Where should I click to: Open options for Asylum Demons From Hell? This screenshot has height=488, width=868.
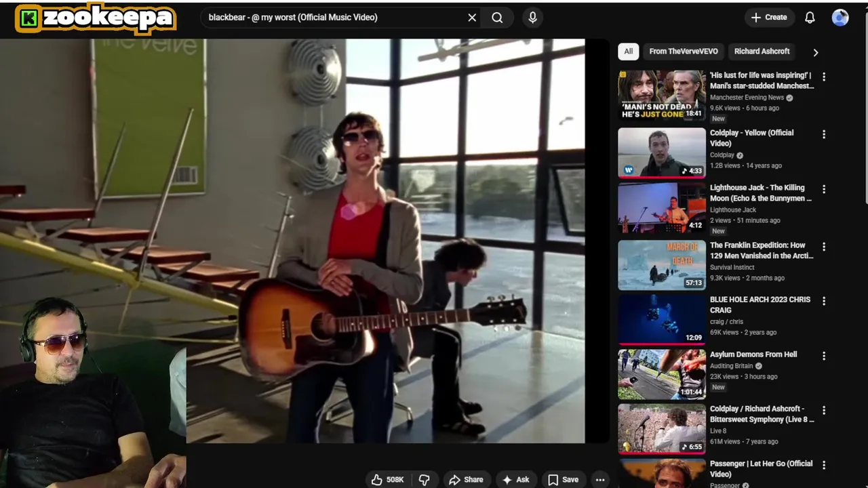[824, 357]
